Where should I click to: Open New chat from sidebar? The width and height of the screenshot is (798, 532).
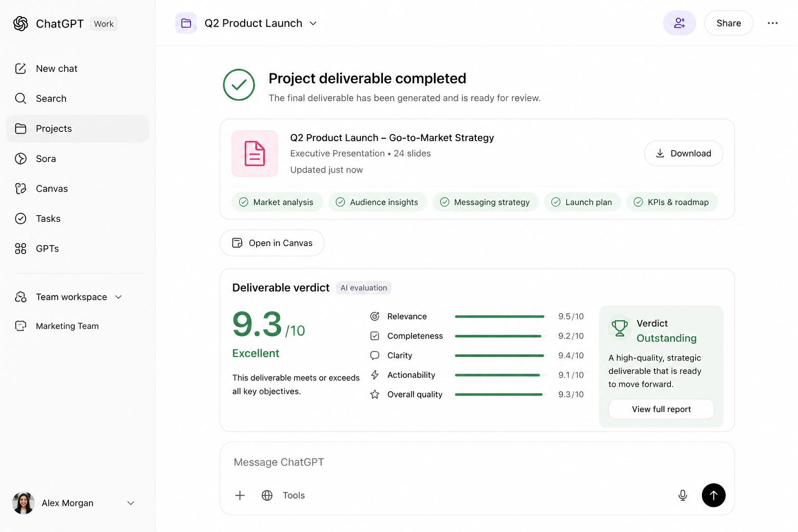point(77,69)
